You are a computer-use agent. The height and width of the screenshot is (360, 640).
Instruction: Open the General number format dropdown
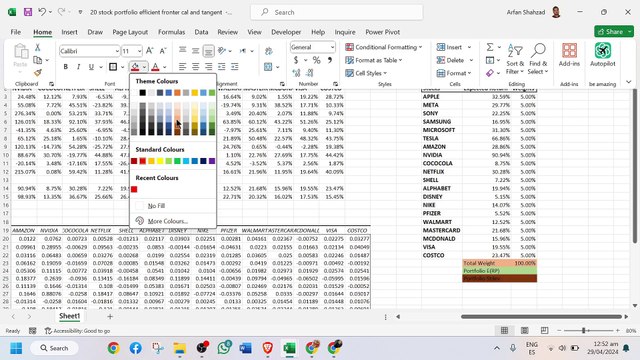[332, 47]
